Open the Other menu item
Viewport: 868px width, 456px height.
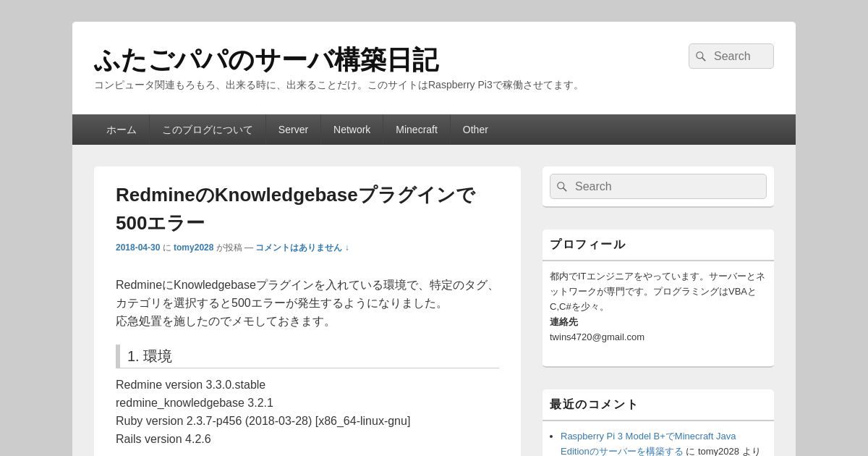(475, 130)
